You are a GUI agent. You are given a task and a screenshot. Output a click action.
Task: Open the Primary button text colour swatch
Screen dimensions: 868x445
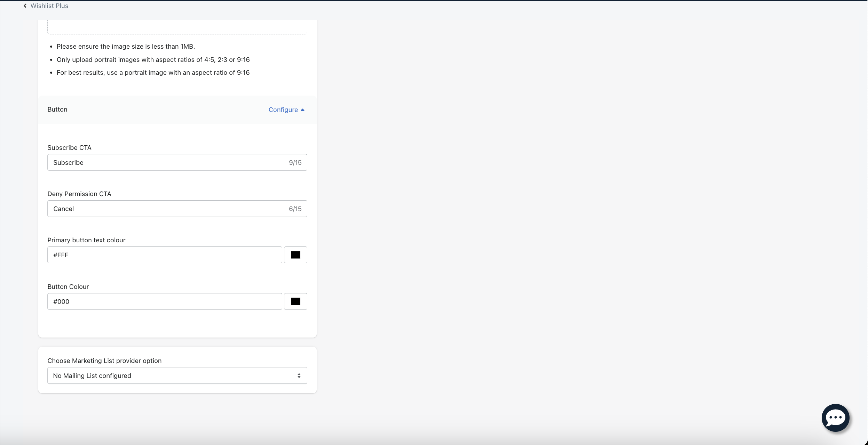coord(295,255)
